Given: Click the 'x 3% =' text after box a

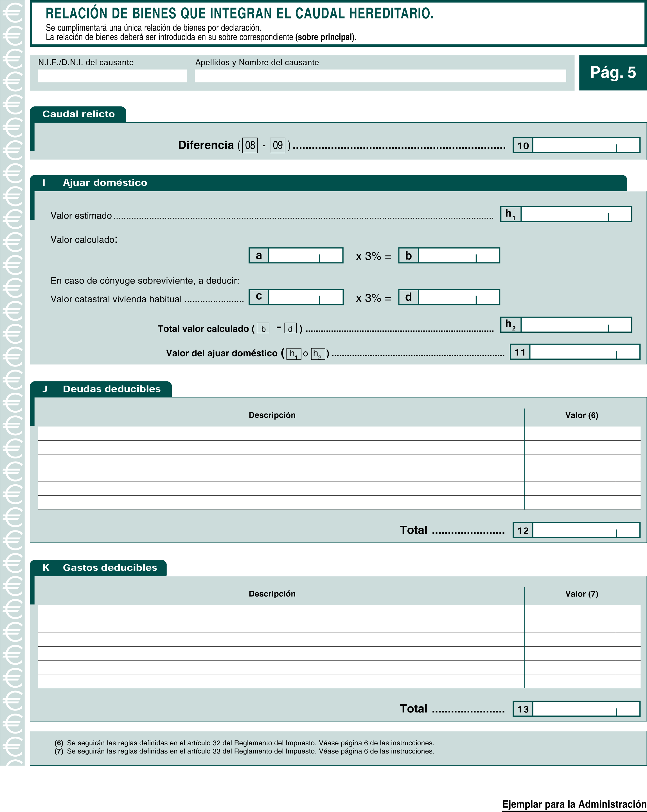Looking at the screenshot, I should point(374,256).
